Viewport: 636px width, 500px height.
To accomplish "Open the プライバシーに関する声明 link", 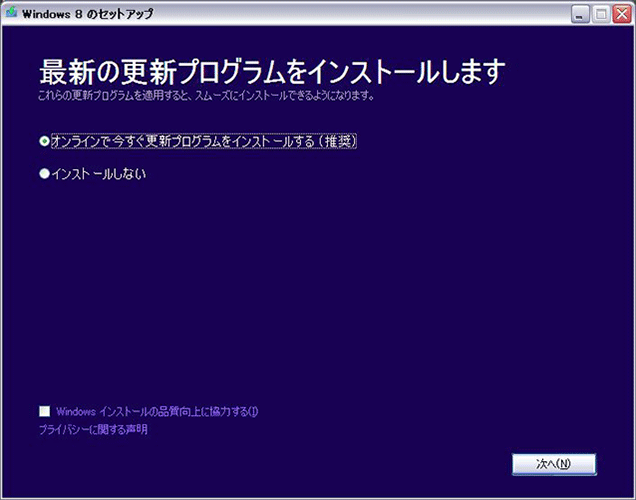I will click(x=93, y=429).
